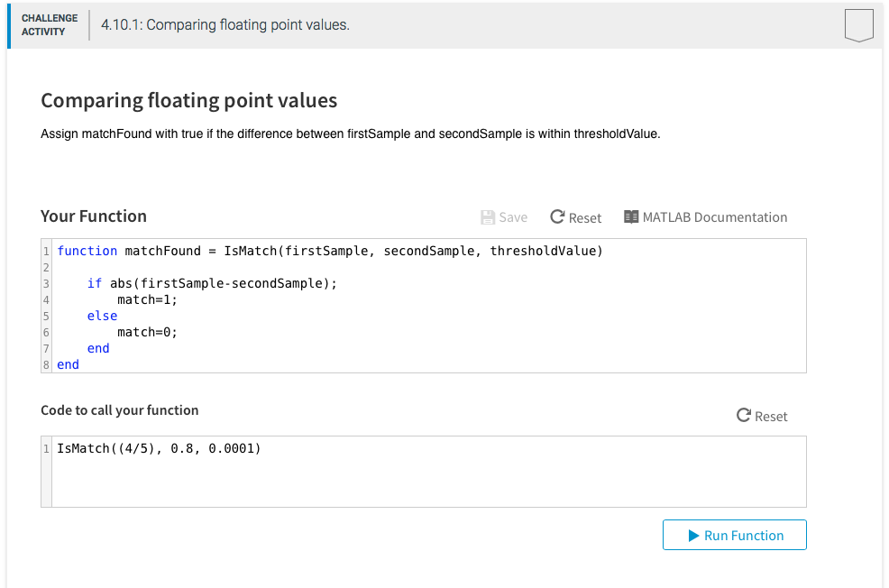
Task: Click the bookmark ribbon icon top right
Action: pyautogui.click(x=858, y=25)
